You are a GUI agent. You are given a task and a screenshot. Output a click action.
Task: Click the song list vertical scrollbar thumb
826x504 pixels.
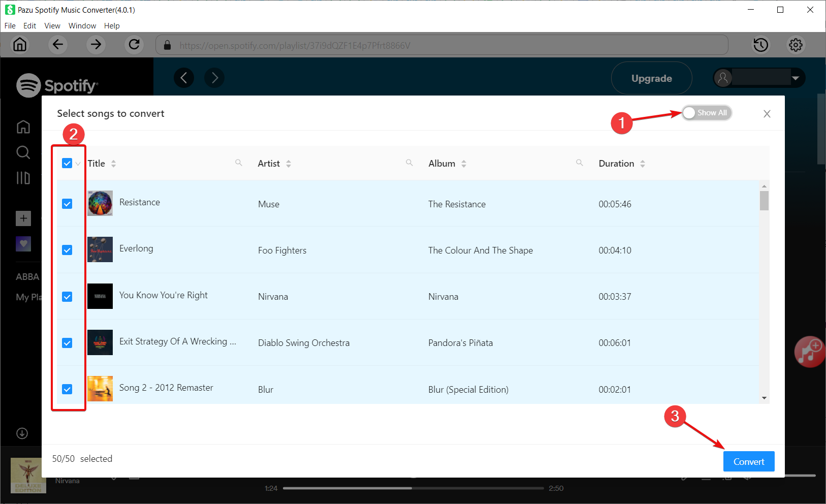tap(764, 200)
